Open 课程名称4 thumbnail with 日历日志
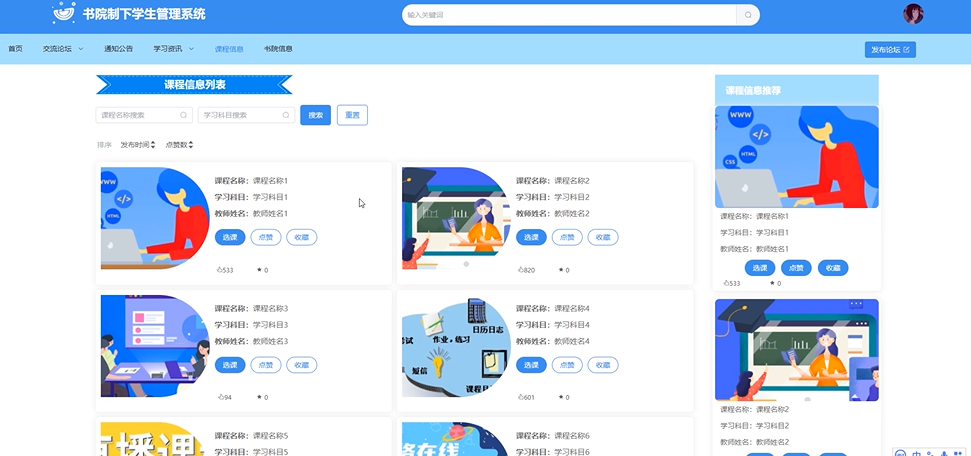This screenshot has width=971, height=456. pos(456,346)
